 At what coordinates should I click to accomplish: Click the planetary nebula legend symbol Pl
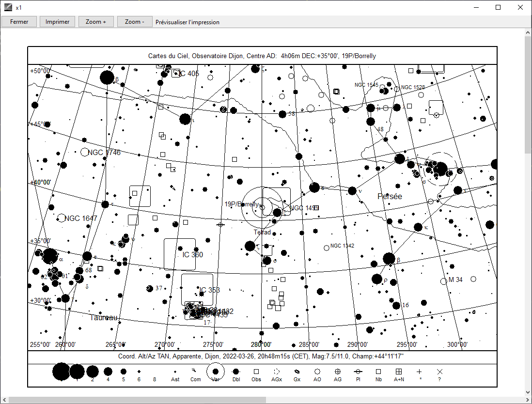pos(358,372)
